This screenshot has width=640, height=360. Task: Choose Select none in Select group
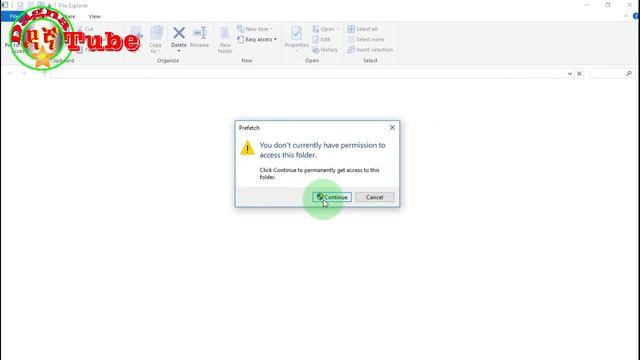pos(366,40)
